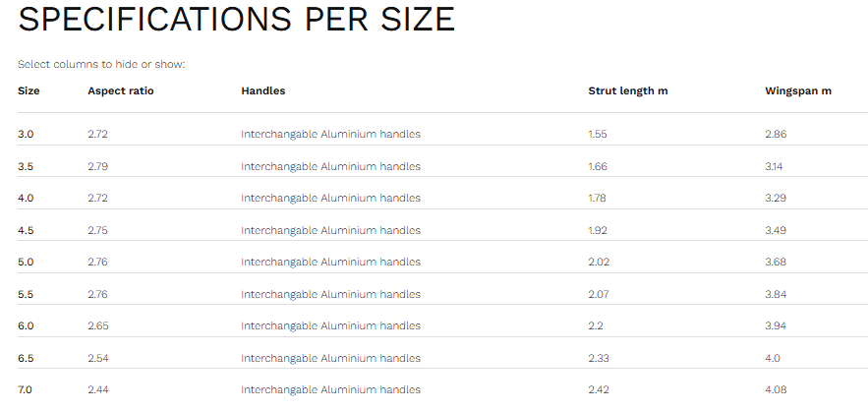868x411 pixels.
Task: Click the Strut length m header
Action: pos(628,90)
